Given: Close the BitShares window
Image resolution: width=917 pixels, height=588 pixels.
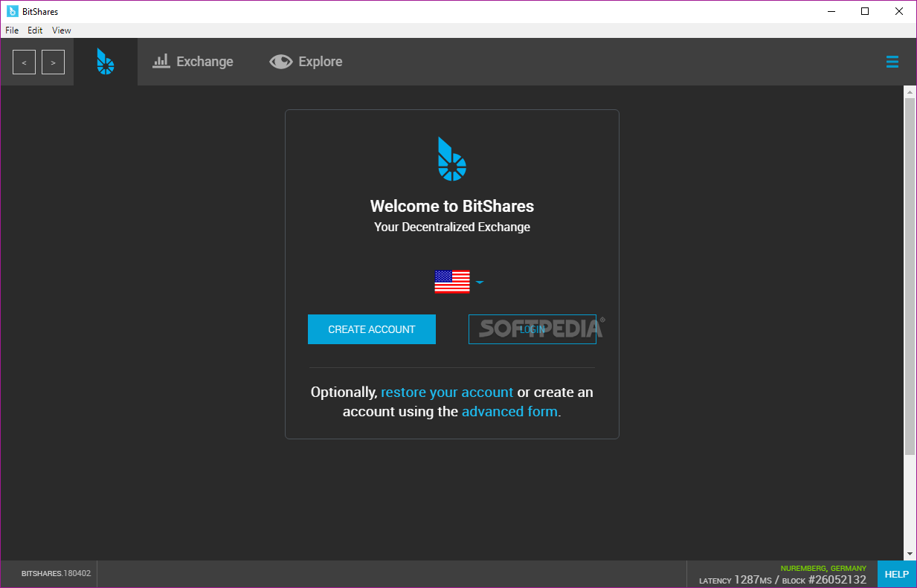Looking at the screenshot, I should (x=899, y=11).
